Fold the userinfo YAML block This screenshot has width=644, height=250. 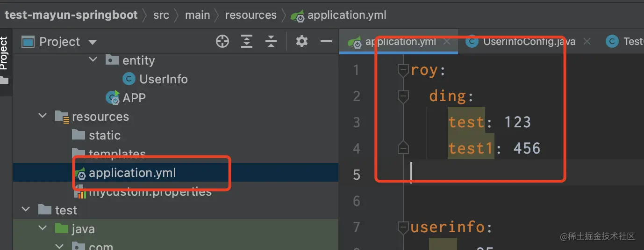(403, 228)
